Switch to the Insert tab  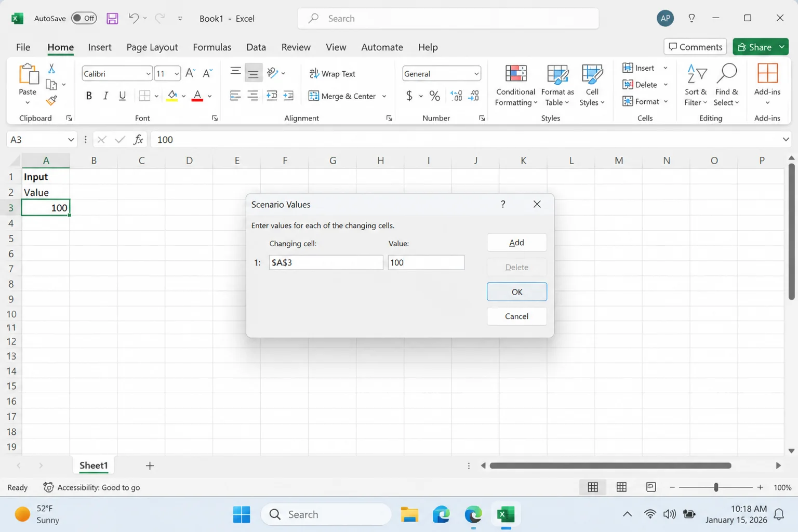(x=100, y=47)
